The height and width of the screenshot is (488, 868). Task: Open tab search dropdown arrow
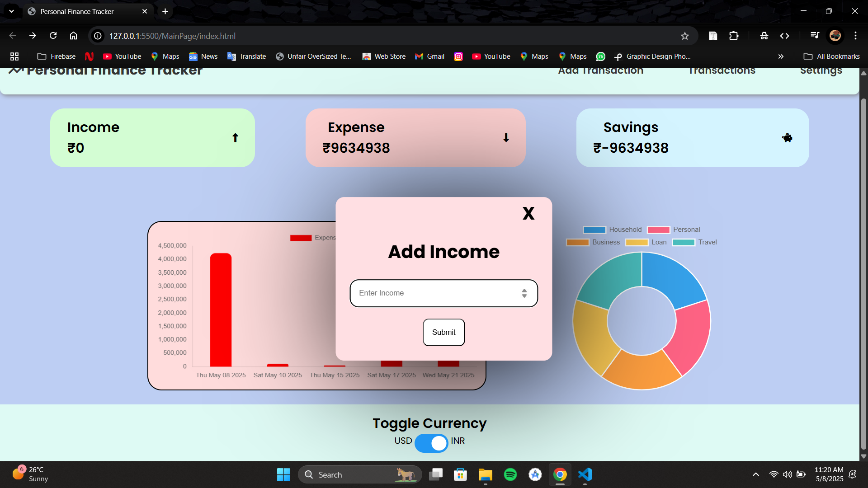11,11
